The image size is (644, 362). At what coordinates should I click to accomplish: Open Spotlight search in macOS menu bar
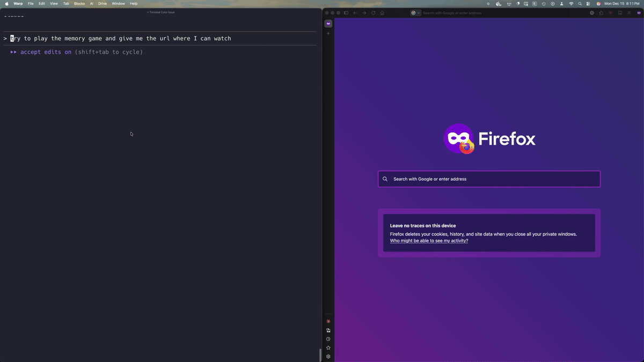(580, 4)
